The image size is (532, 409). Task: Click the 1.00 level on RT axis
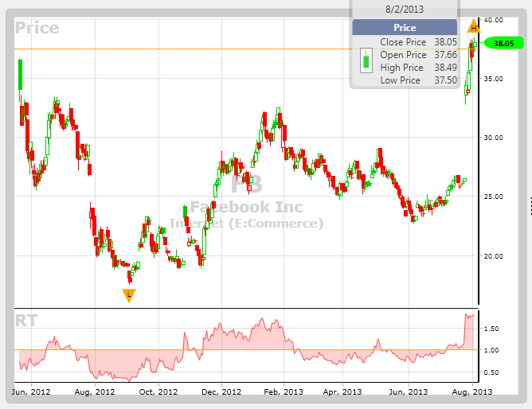click(x=491, y=350)
